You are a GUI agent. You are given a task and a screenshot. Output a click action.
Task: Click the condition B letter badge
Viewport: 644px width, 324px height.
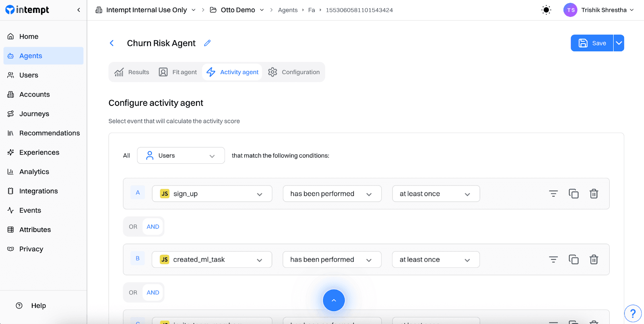click(138, 258)
